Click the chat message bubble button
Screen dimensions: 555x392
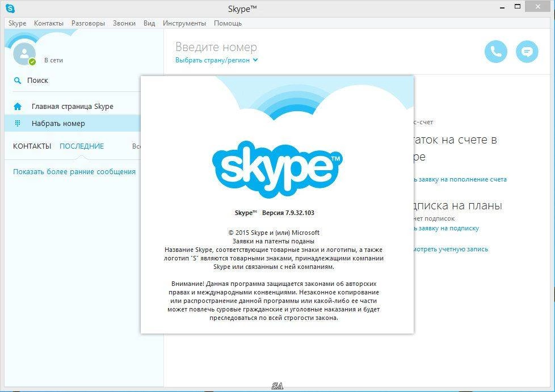click(x=527, y=52)
